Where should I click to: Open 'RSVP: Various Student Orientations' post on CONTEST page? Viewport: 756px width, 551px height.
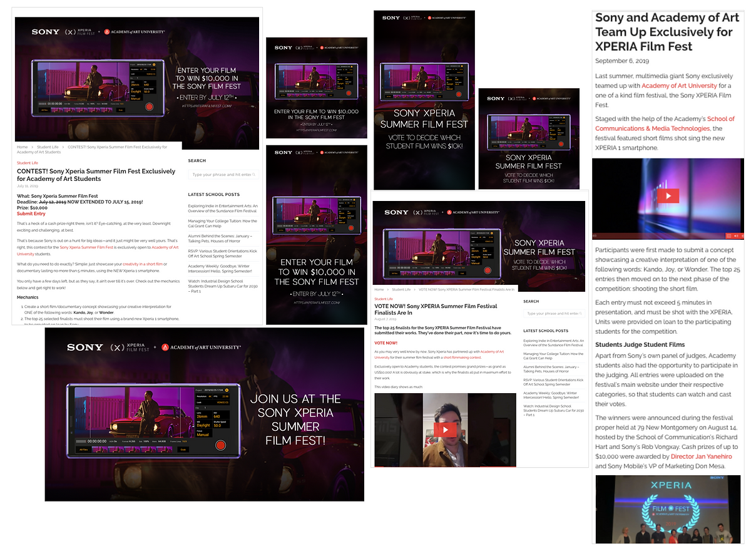point(223,254)
